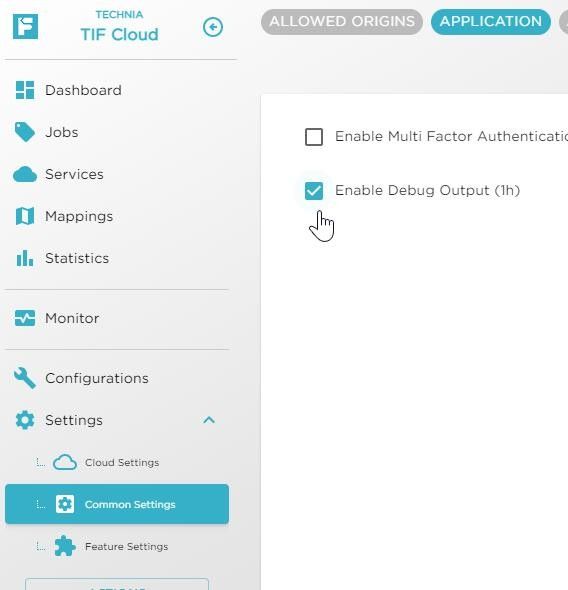Open the Dashboard menu item
568x590 pixels.
[x=117, y=90]
